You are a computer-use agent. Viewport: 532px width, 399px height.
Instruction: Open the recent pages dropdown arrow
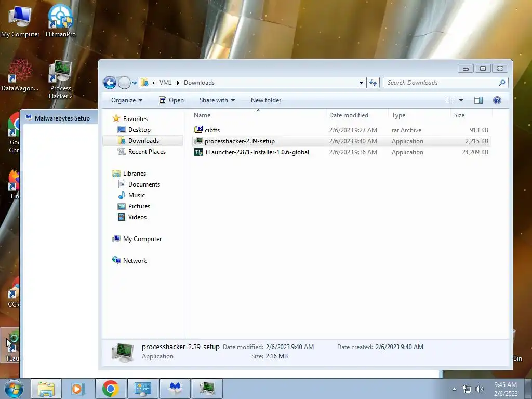[135, 83]
